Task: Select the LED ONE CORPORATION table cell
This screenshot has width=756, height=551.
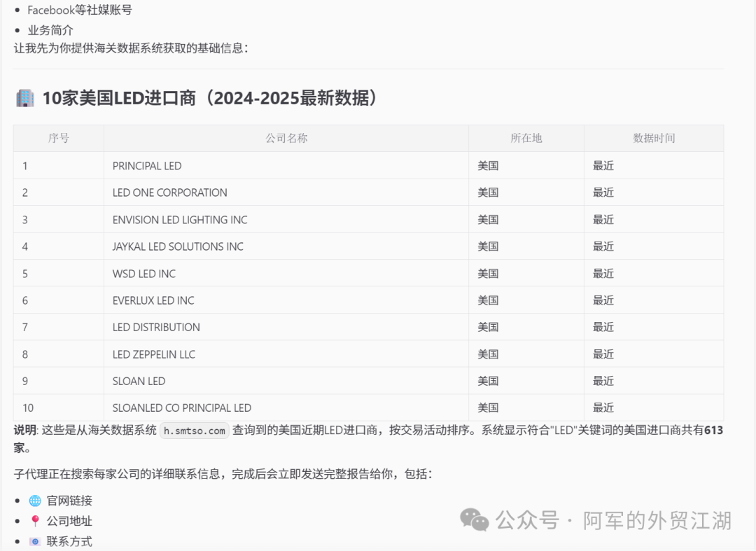Action: pos(169,193)
